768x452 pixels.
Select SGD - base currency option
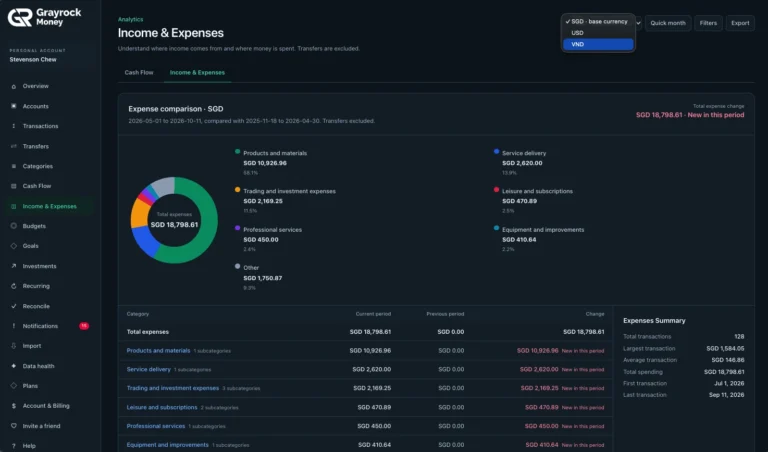[598, 22]
